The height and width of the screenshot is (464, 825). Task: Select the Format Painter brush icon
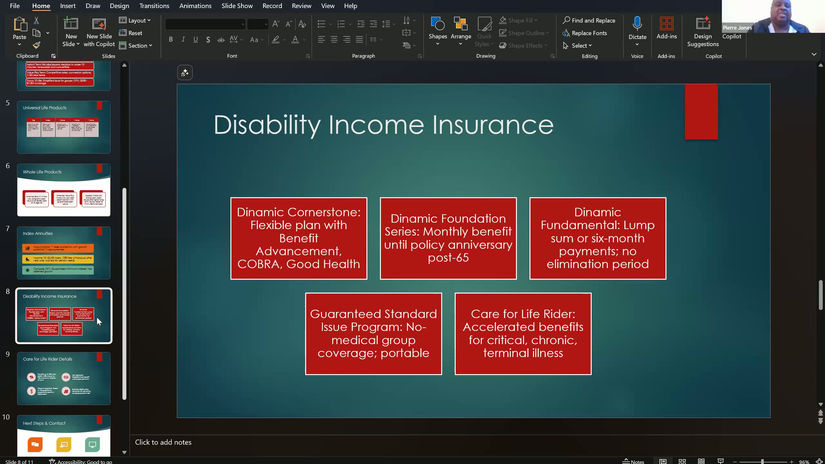pyautogui.click(x=36, y=45)
